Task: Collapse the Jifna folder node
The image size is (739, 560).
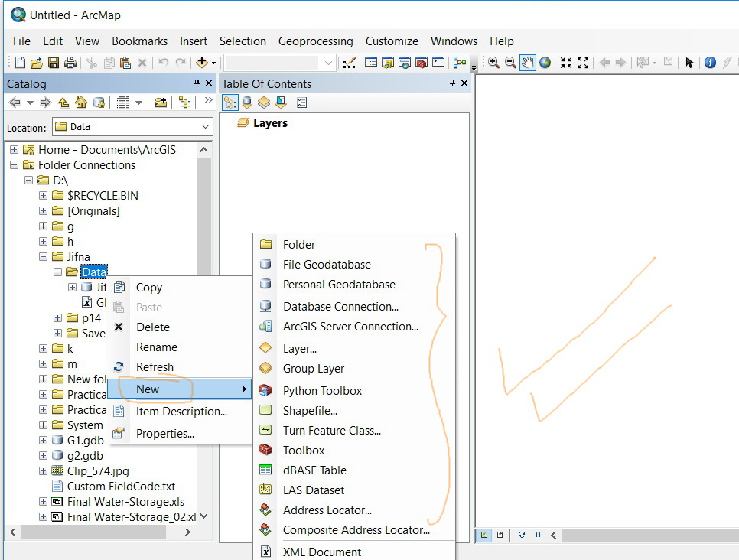Action: tap(44, 256)
